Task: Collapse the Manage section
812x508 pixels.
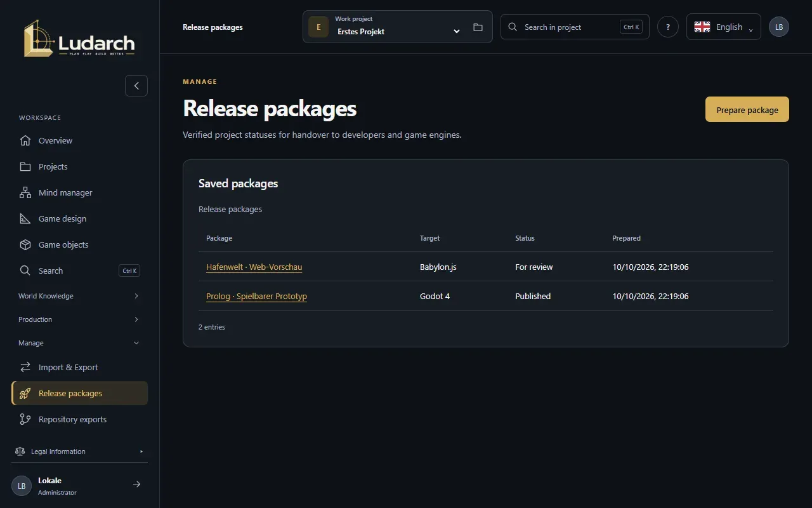Action: click(79, 343)
